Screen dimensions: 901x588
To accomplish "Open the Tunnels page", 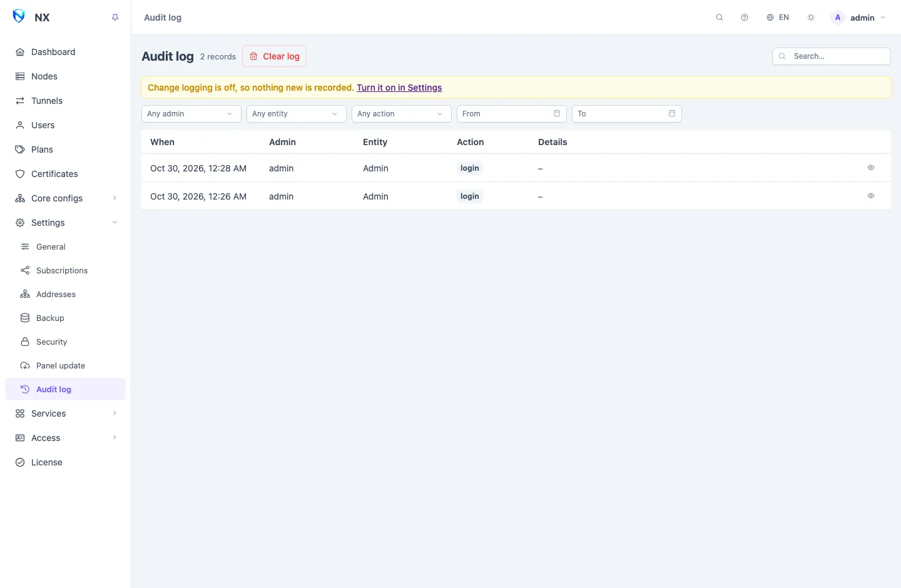I will 65,101.
